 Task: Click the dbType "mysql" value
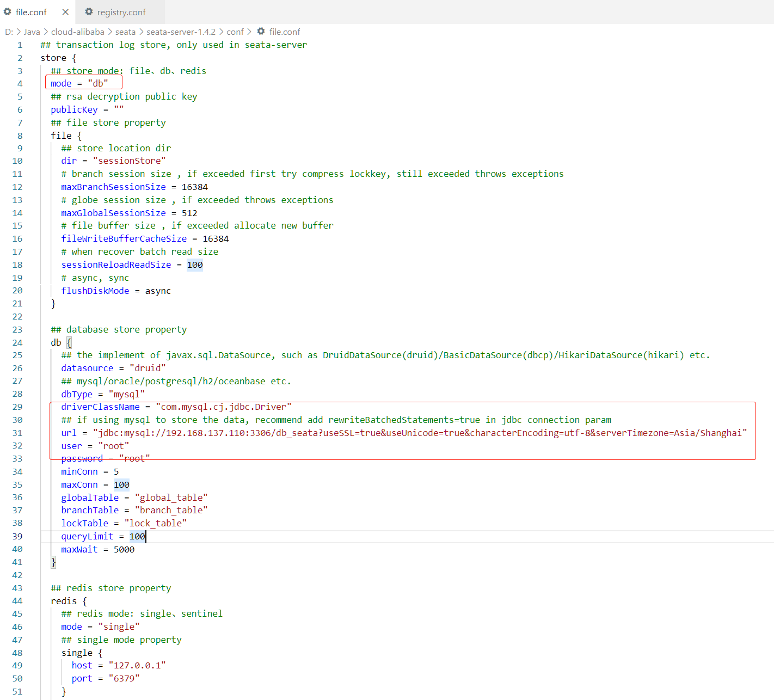(127, 394)
